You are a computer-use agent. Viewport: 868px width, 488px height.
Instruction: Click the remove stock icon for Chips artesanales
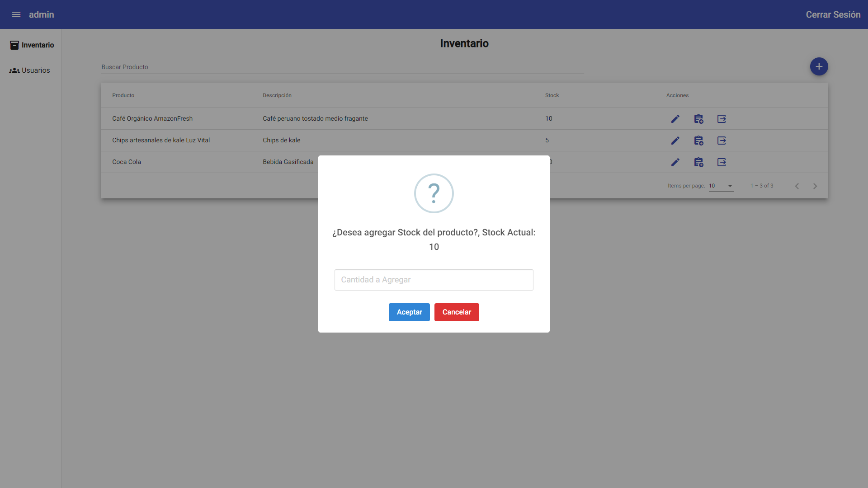click(722, 140)
